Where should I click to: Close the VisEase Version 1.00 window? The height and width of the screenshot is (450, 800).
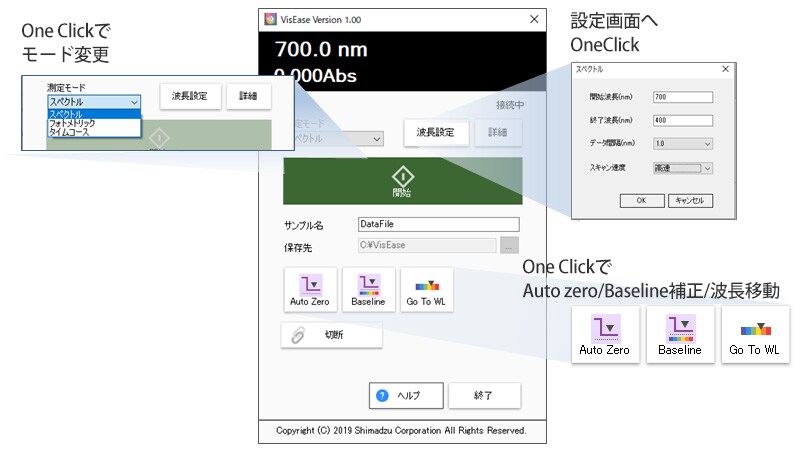[x=534, y=19]
